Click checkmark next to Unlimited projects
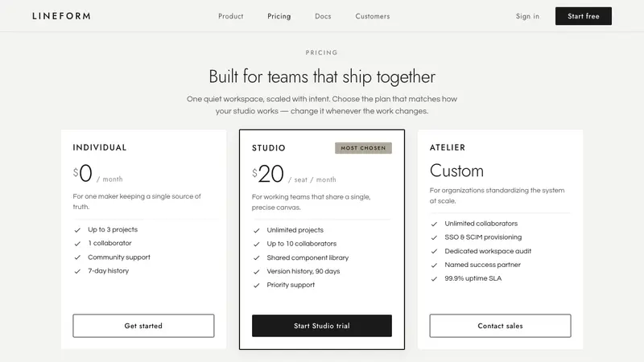This screenshot has height=362, width=644. click(x=256, y=231)
